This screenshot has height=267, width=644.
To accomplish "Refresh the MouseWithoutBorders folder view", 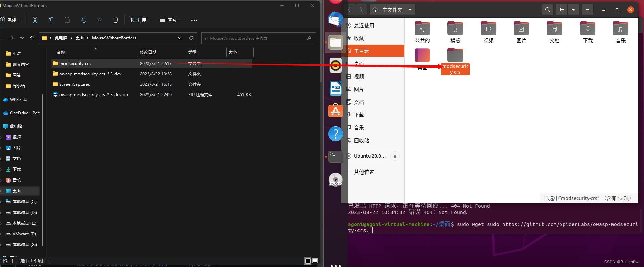I will pyautogui.click(x=191, y=38).
